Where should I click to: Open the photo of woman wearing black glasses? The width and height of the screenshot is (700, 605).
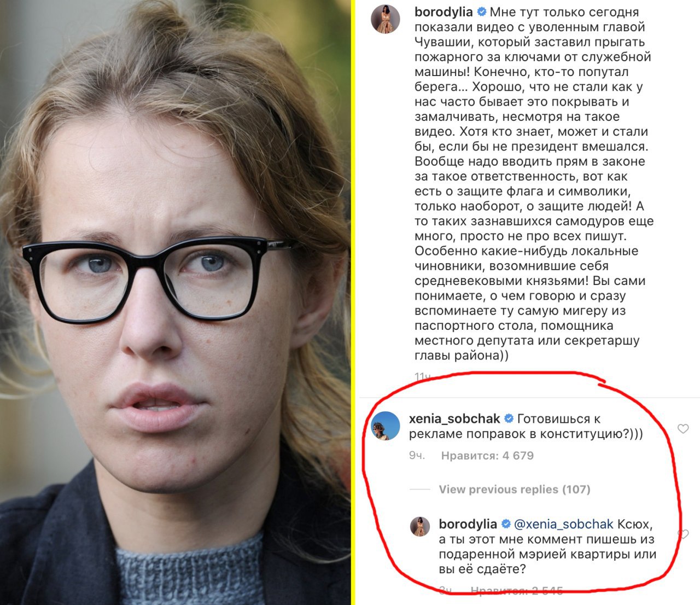(x=175, y=302)
